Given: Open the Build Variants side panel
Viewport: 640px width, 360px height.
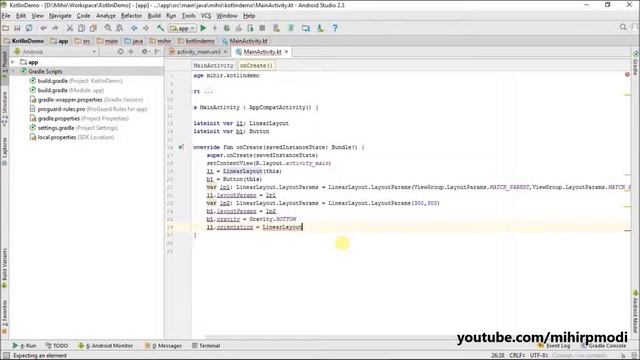Looking at the screenshot, I should click(4, 268).
